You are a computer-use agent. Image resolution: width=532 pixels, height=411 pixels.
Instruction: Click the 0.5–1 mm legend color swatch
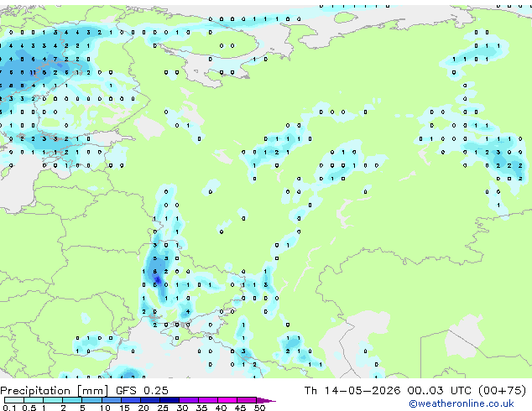(34, 400)
